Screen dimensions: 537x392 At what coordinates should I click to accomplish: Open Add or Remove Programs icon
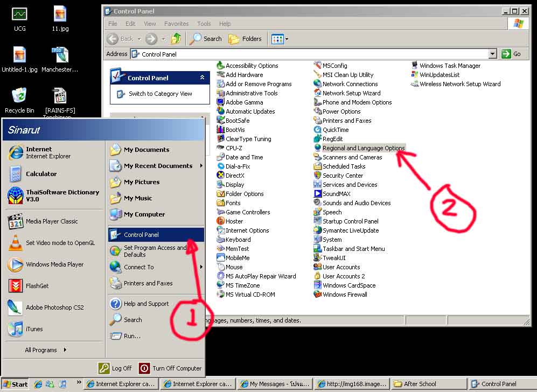[254, 84]
